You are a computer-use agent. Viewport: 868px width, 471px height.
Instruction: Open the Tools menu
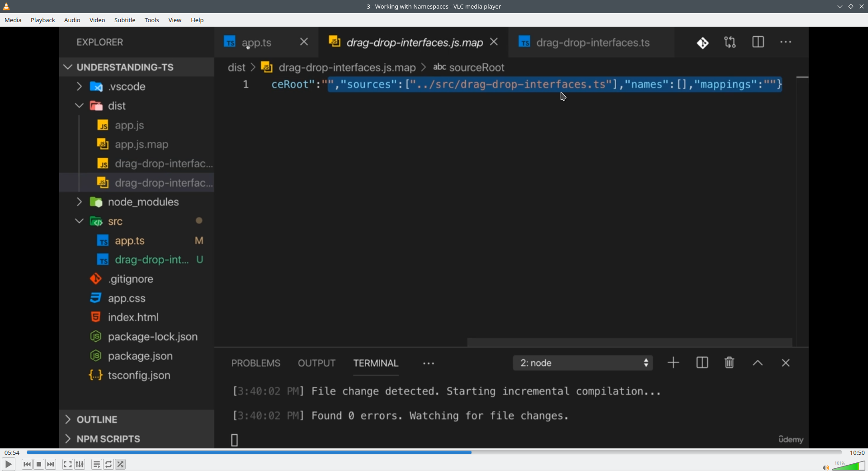click(152, 20)
